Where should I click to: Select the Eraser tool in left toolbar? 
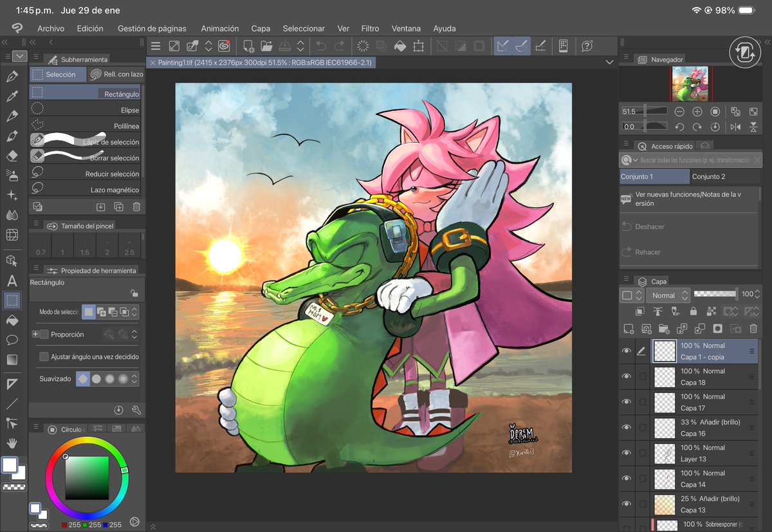(x=12, y=155)
